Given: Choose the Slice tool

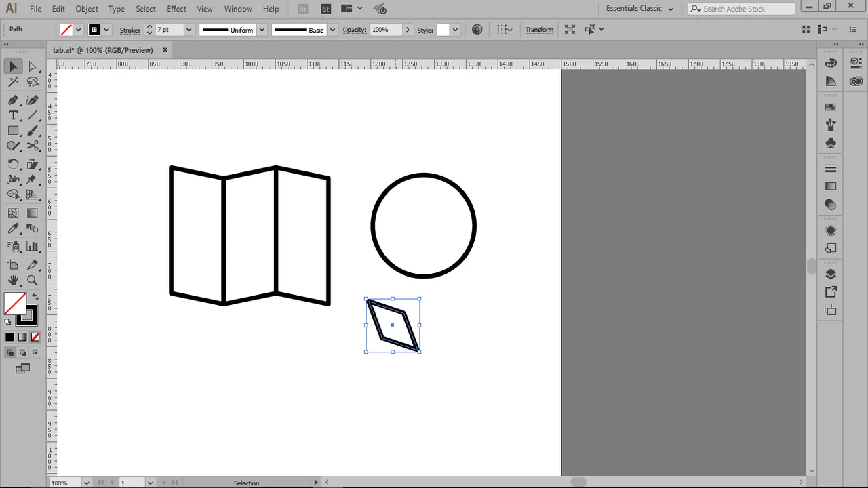Looking at the screenshot, I should point(32,264).
